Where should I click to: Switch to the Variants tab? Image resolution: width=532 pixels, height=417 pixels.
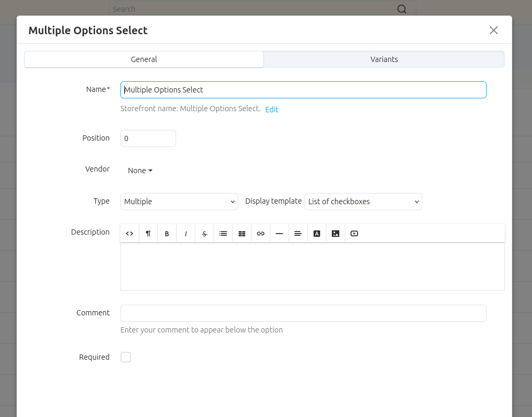coord(384,59)
